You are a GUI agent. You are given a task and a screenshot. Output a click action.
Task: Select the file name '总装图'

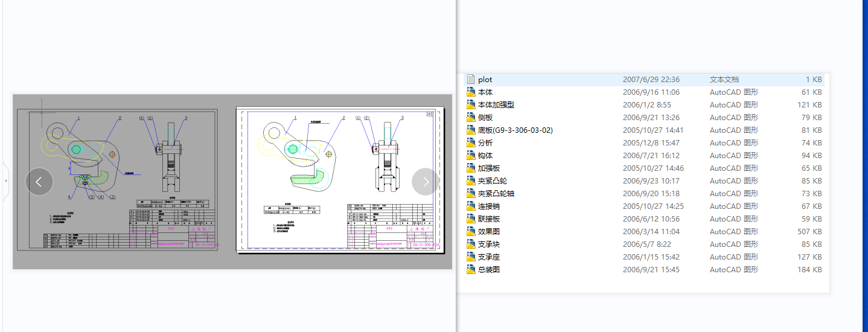tap(489, 270)
